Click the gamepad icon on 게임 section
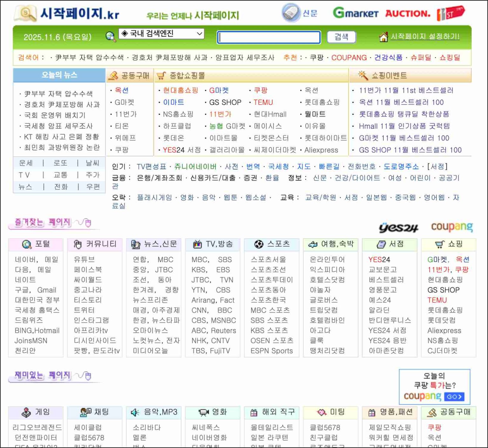This screenshot has width=488, height=448. (26, 412)
